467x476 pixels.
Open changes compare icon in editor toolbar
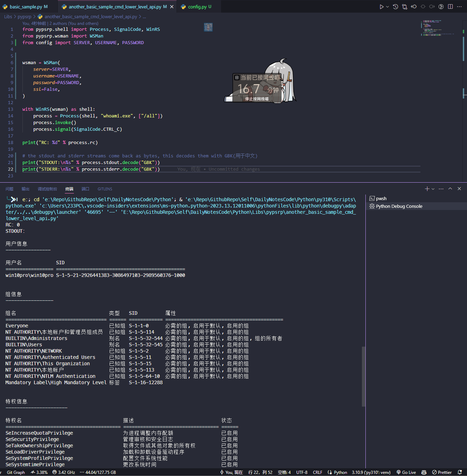[x=405, y=7]
